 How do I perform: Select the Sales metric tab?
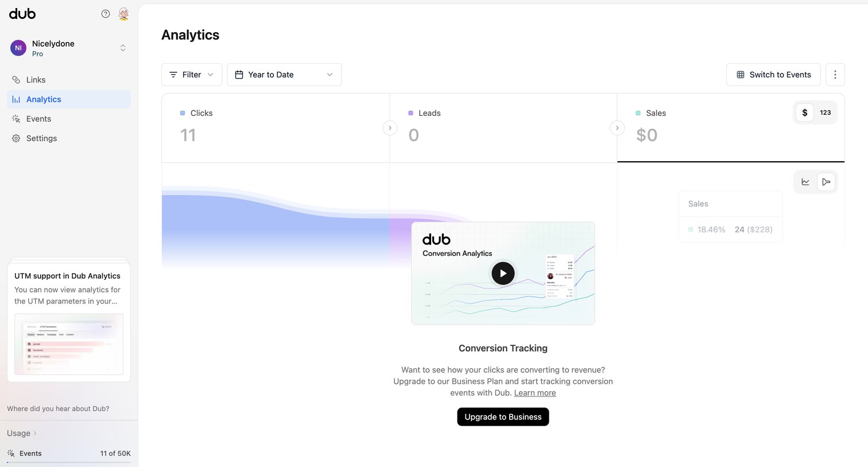click(x=731, y=128)
